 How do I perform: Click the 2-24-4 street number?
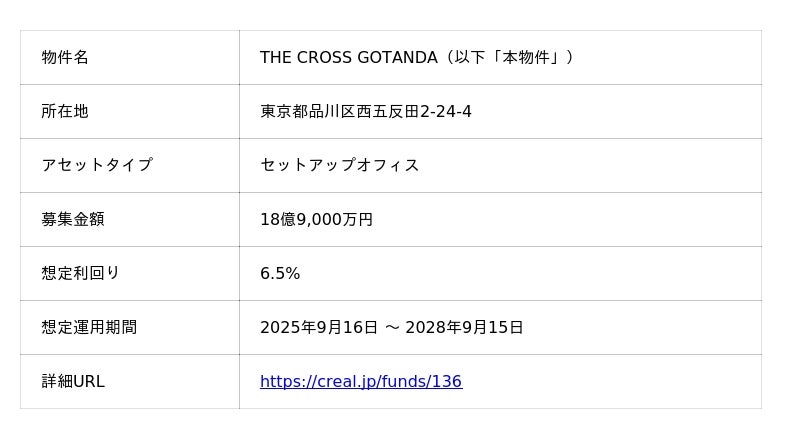click(445, 111)
